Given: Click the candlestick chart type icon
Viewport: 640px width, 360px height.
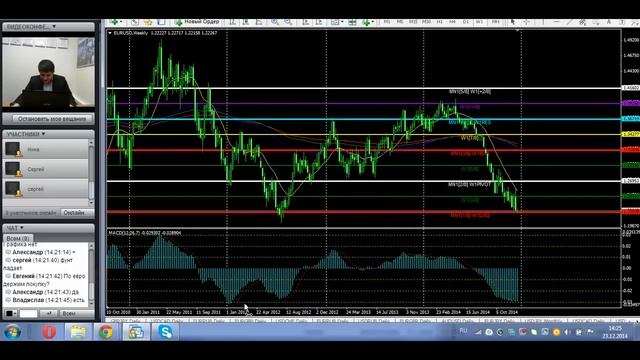Looking at the screenshot, I should tap(245, 22).
